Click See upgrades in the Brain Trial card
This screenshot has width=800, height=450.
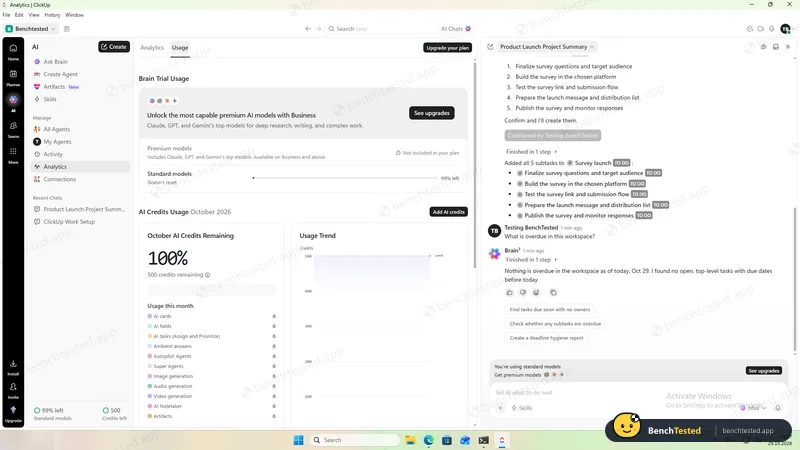point(432,113)
